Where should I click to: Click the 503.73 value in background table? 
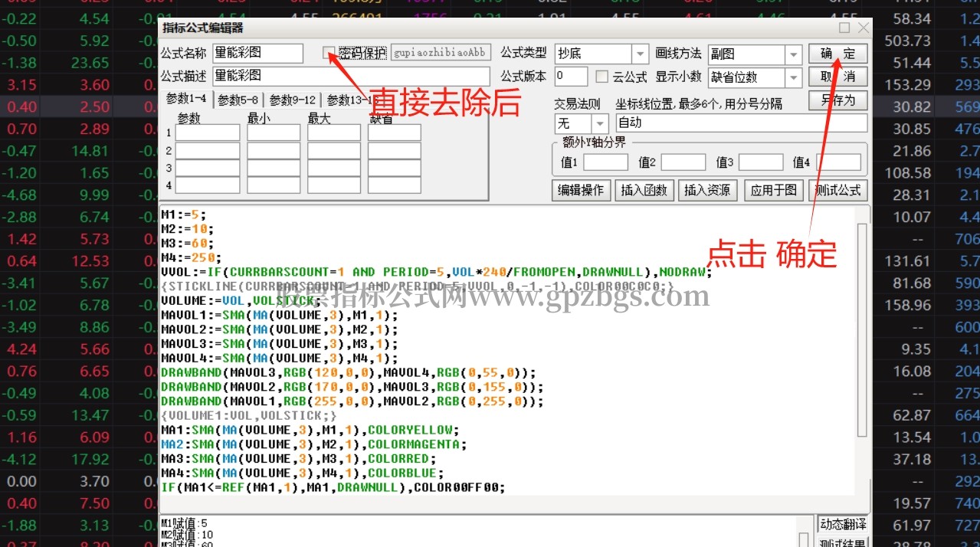click(907, 41)
